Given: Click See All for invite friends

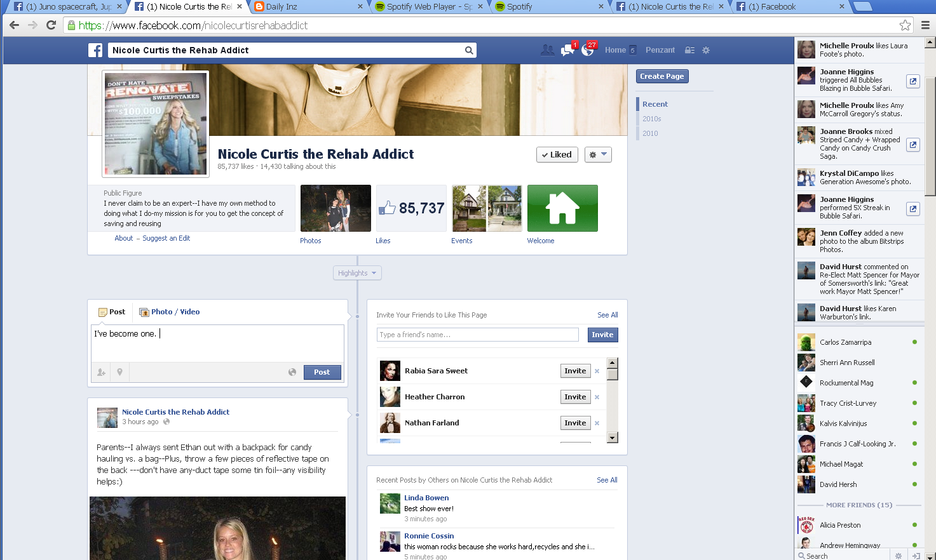Looking at the screenshot, I should (x=607, y=315).
